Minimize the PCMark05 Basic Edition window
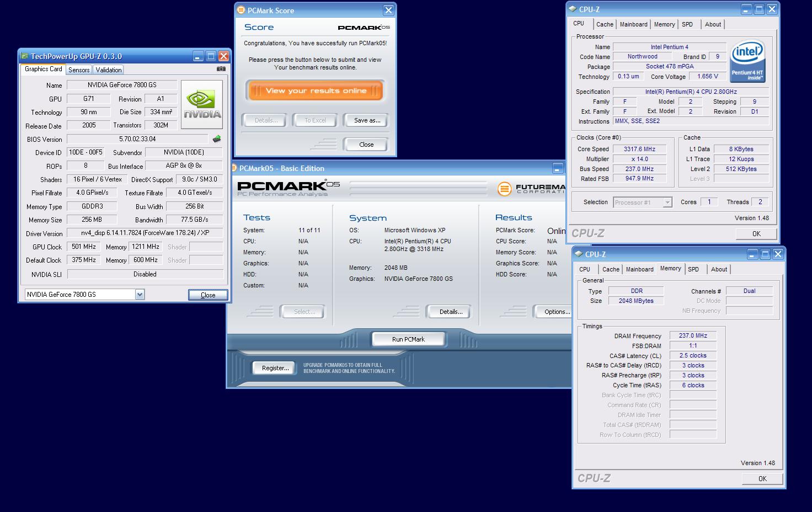Screen dimensions: 812x512 click(558, 168)
